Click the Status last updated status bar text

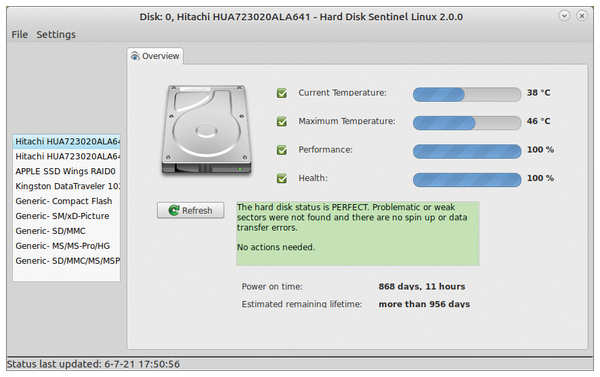point(93,364)
